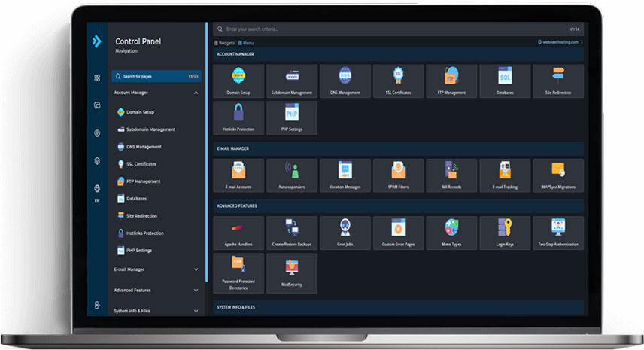The width and height of the screenshot is (644, 350).
Task: Expand the Advanced Features sidebar section
Action: point(156,290)
